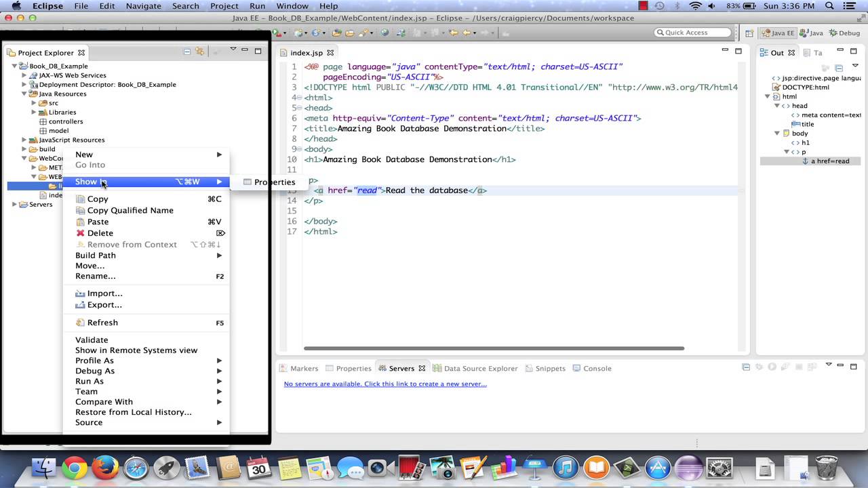Image resolution: width=868 pixels, height=488 pixels.
Task: Choose Validate in the context menu
Action: tap(146, 340)
